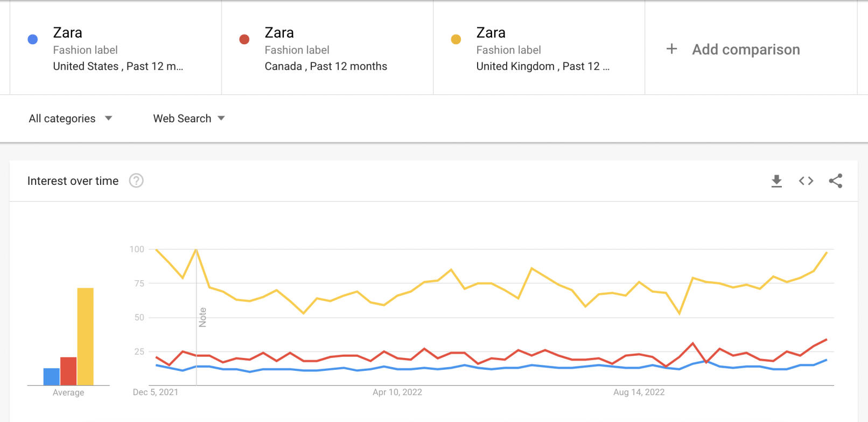Select the Interest over time section header
This screenshot has width=868, height=422.
(x=73, y=181)
